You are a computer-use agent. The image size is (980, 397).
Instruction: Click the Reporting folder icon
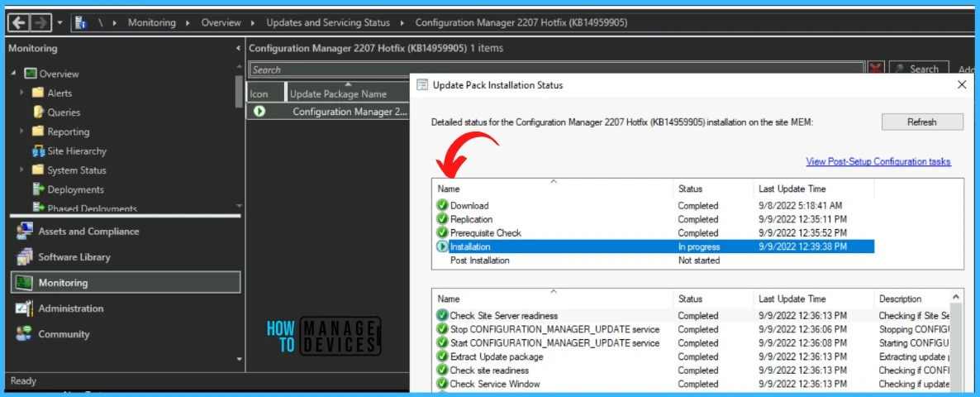coord(38,132)
